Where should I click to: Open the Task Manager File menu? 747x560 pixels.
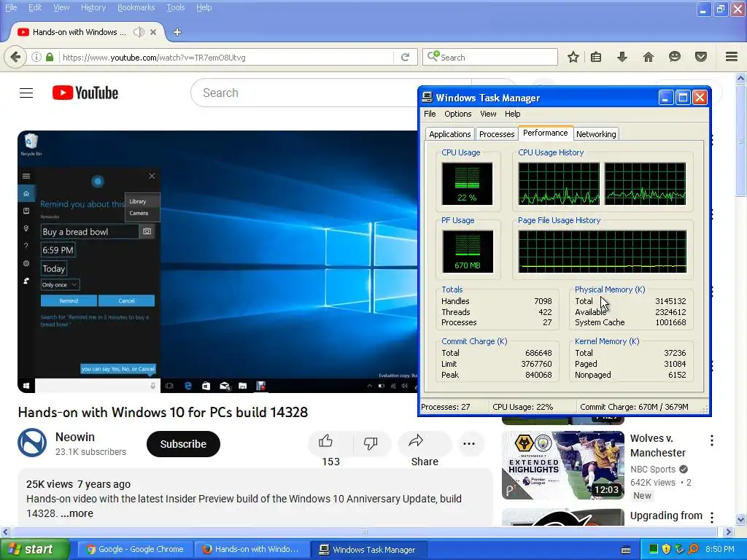click(430, 114)
